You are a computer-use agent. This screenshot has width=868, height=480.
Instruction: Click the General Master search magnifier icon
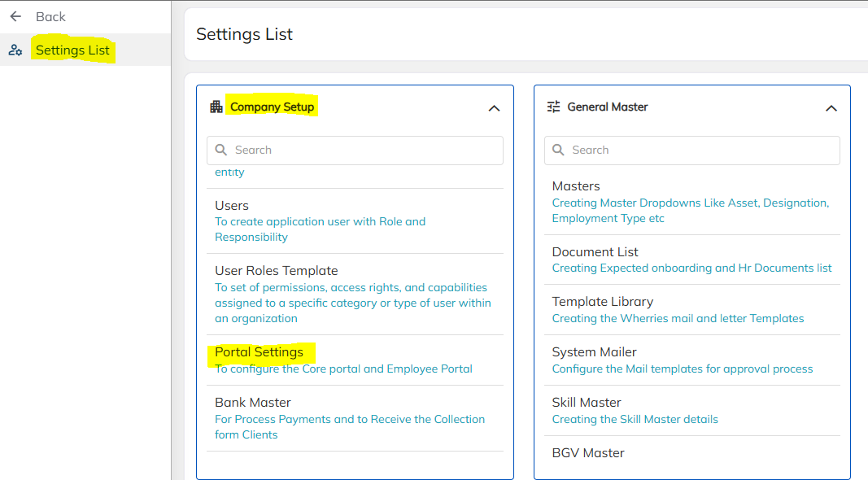click(x=558, y=150)
